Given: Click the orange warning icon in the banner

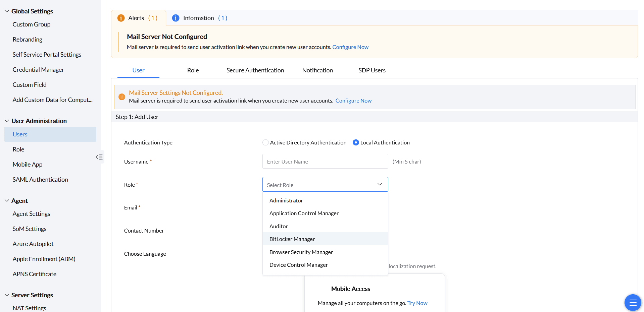Looking at the screenshot, I should 122,97.
